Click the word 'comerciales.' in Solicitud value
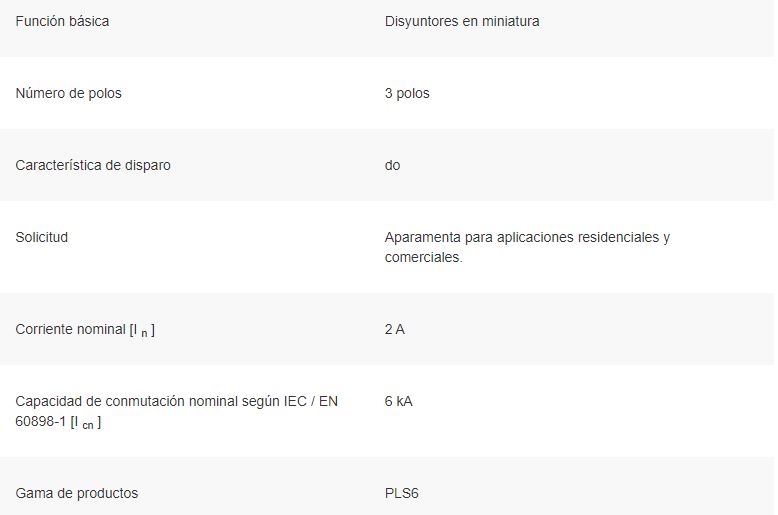 click(x=423, y=258)
